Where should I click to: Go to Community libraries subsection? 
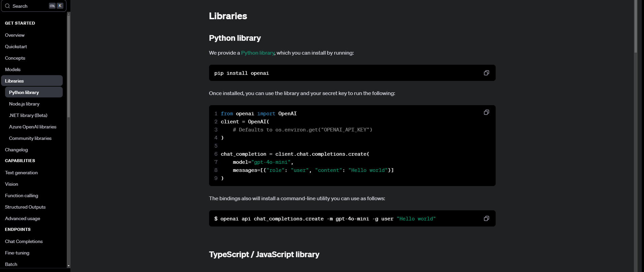[x=30, y=138]
